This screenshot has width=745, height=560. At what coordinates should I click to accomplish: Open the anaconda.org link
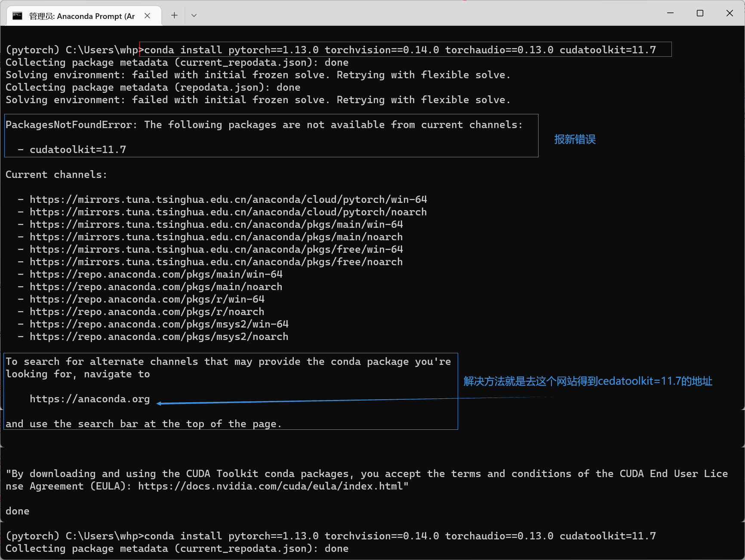tap(89, 399)
